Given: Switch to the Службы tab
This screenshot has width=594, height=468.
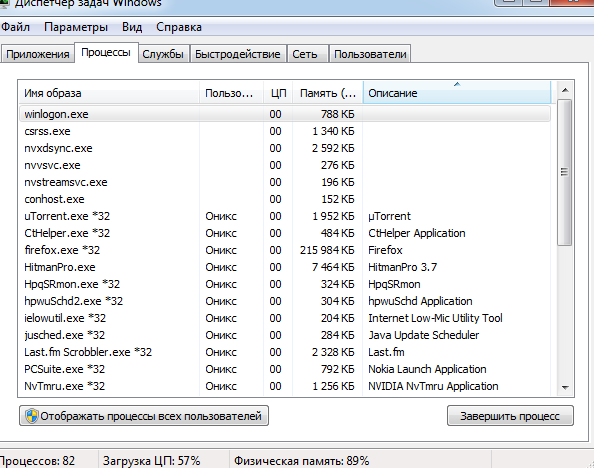Looking at the screenshot, I should pos(163,54).
